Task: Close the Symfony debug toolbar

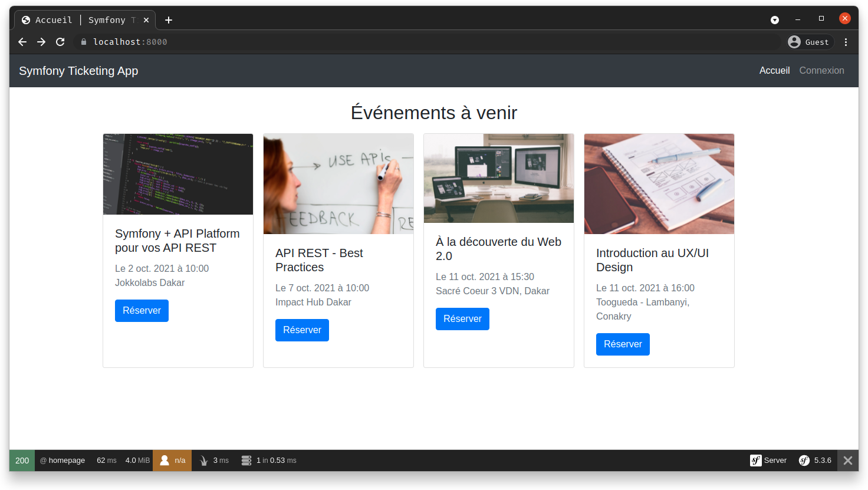Action: (x=847, y=461)
